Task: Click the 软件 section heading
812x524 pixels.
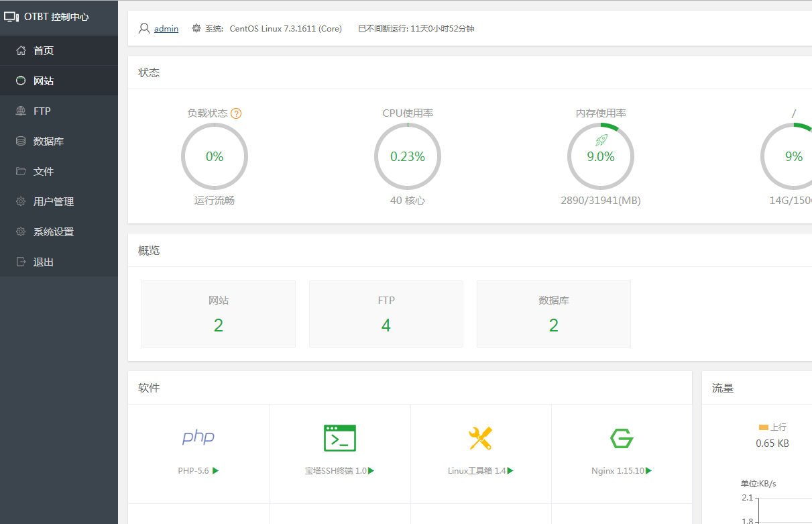Action: click(149, 388)
